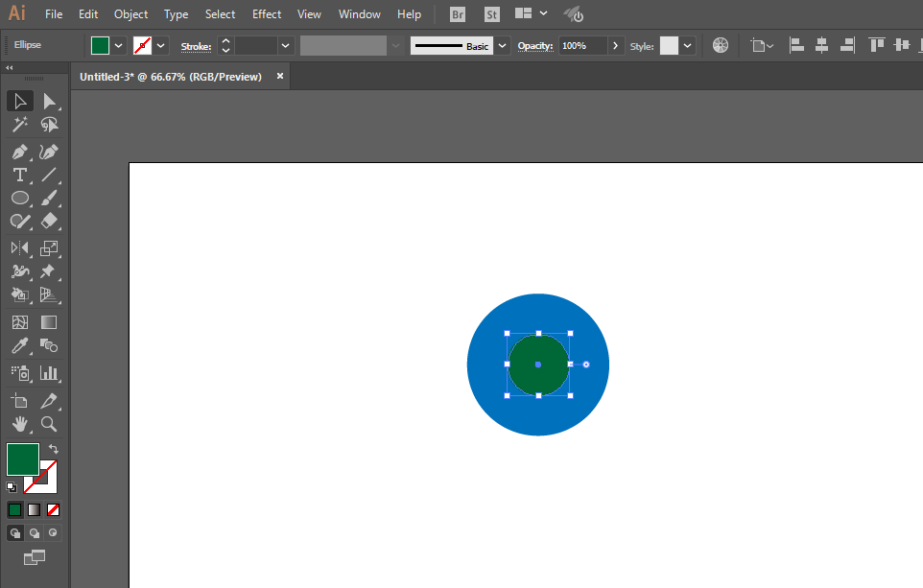The width and height of the screenshot is (923, 588).
Task: Select the Direct Selection tool
Action: coord(49,102)
